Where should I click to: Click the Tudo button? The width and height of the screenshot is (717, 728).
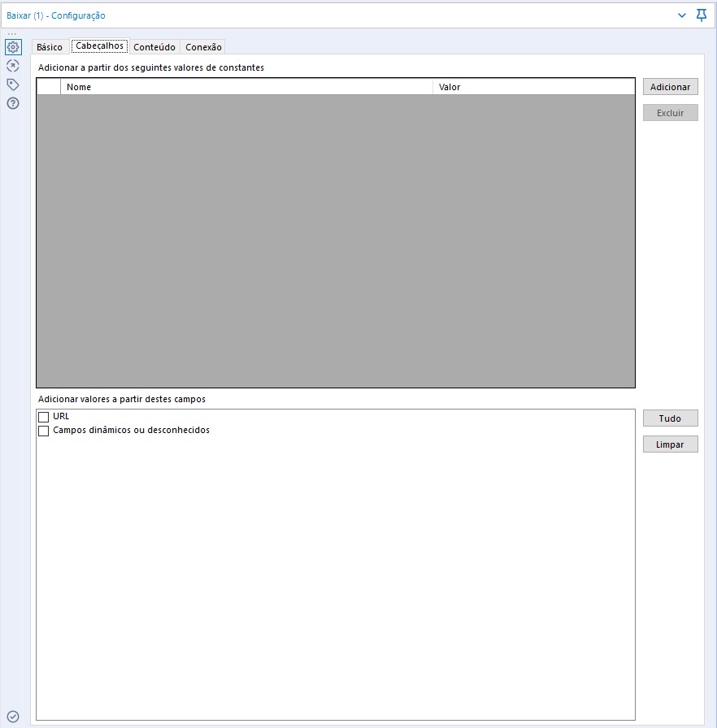point(670,418)
